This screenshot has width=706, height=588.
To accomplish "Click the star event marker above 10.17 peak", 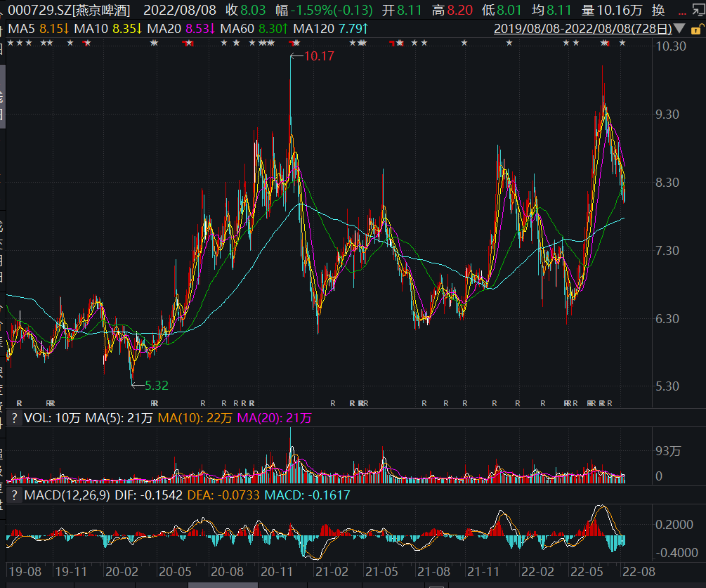I will click(x=295, y=43).
